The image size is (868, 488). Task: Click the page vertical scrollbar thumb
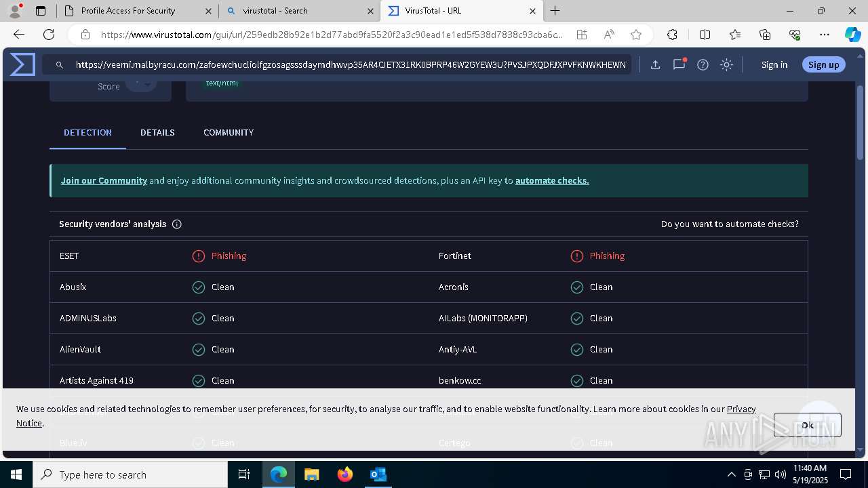[x=860, y=122]
